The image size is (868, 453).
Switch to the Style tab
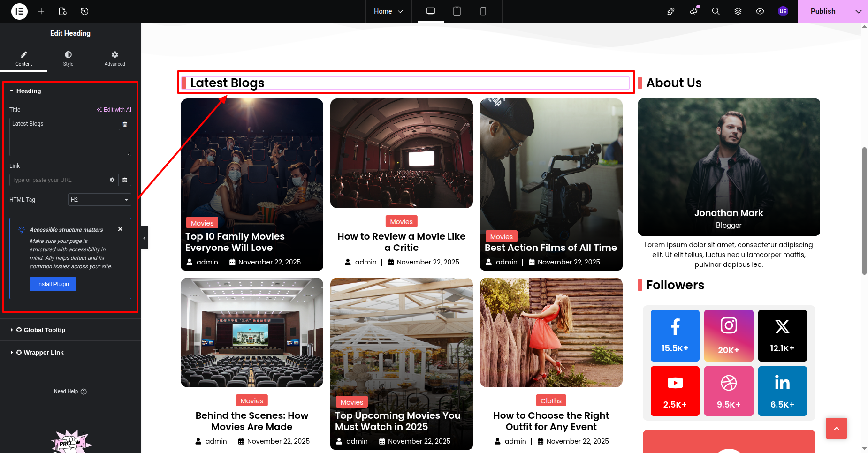pos(68,59)
